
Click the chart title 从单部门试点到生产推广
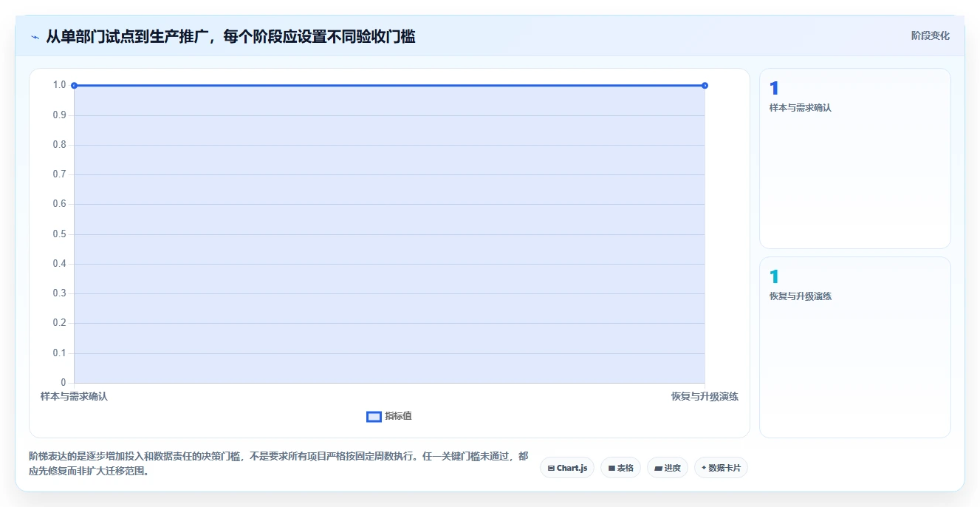coord(230,36)
